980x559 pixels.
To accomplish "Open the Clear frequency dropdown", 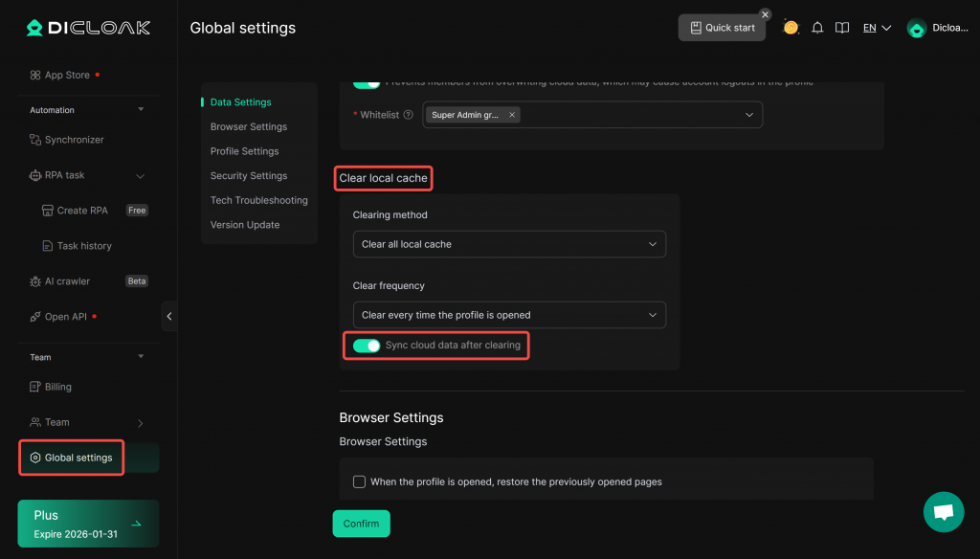I will click(x=508, y=315).
